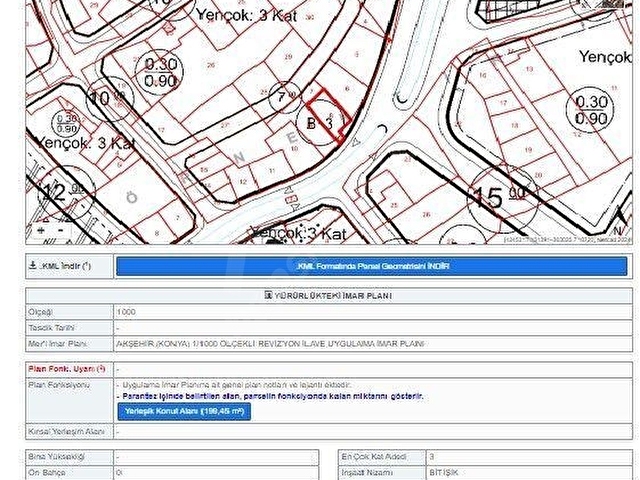Zoom in the map with plus button
The image size is (640, 480).
(41, 231)
